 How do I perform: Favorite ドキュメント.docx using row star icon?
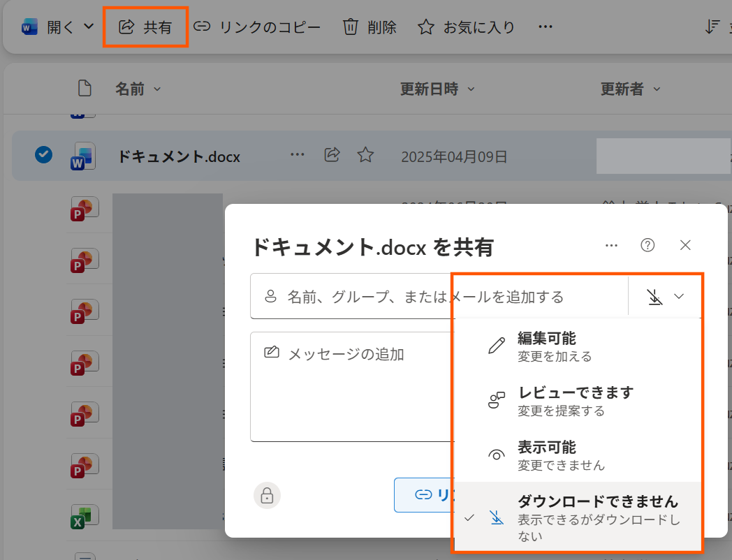pos(365,155)
